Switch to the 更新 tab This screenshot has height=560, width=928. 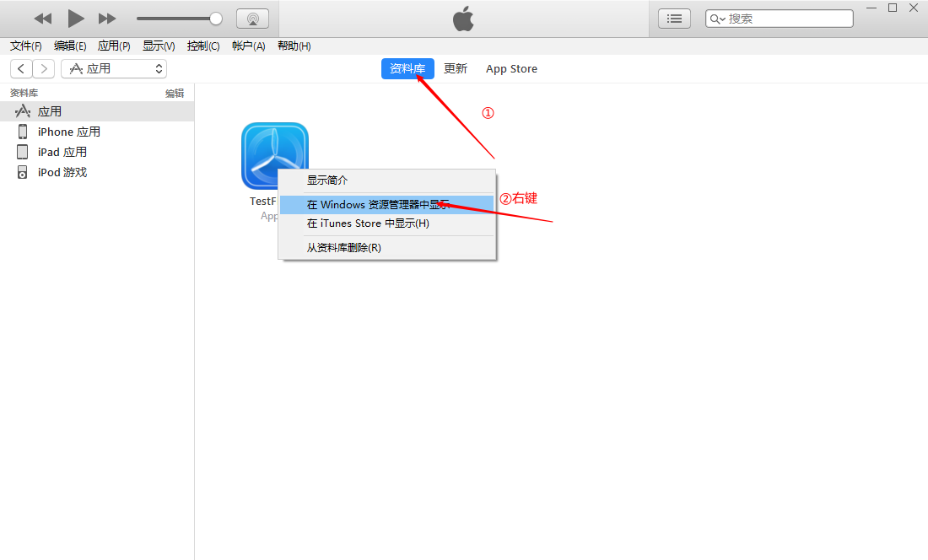tap(456, 68)
